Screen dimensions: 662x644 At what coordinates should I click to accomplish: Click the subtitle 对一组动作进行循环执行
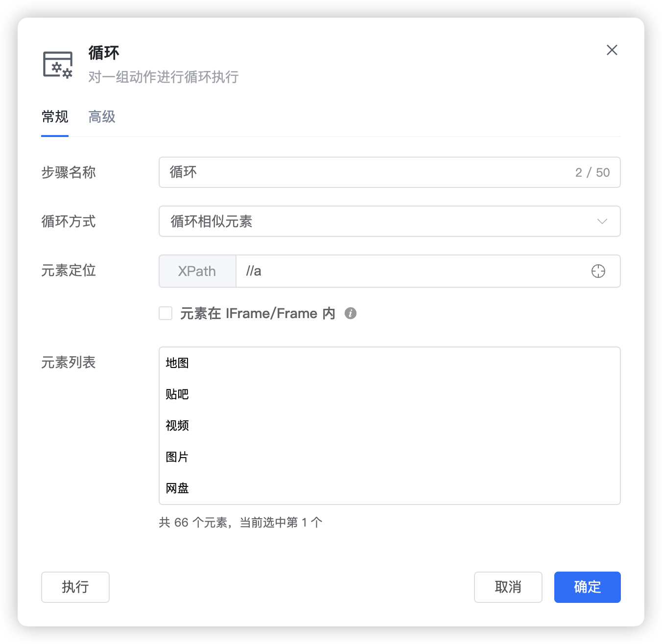(164, 77)
